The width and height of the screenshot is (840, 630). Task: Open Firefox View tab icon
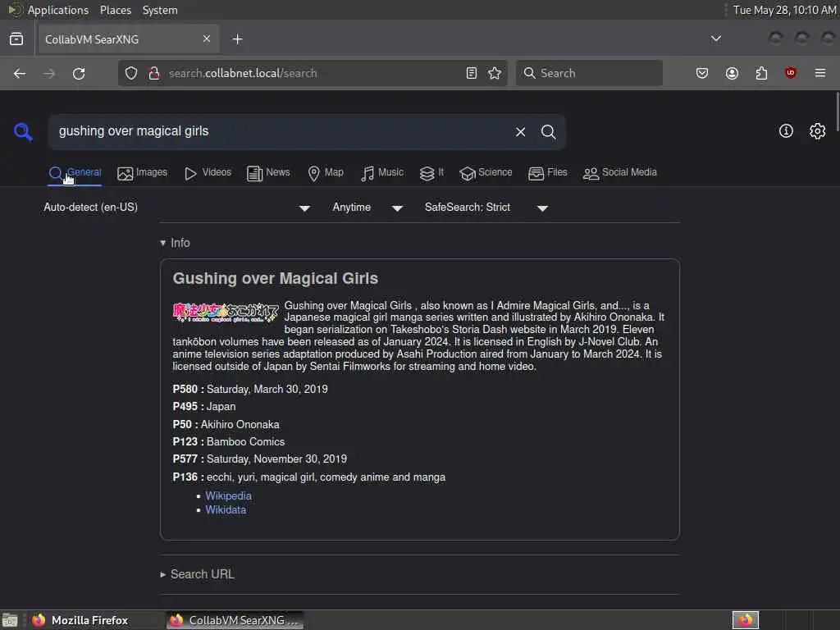(16, 39)
